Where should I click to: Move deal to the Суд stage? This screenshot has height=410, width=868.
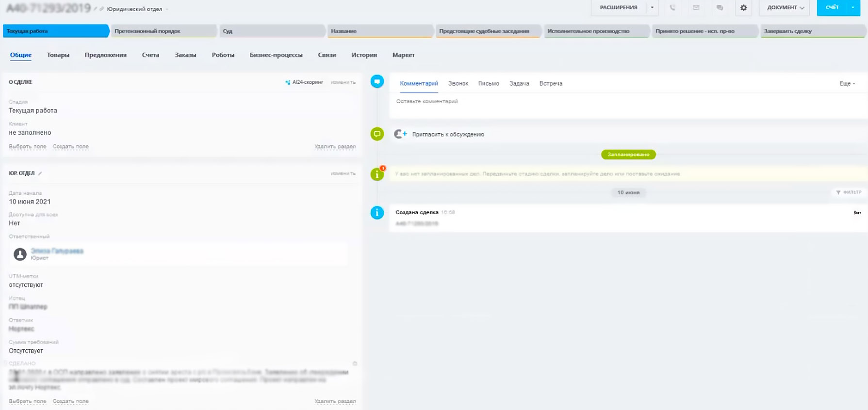click(271, 31)
